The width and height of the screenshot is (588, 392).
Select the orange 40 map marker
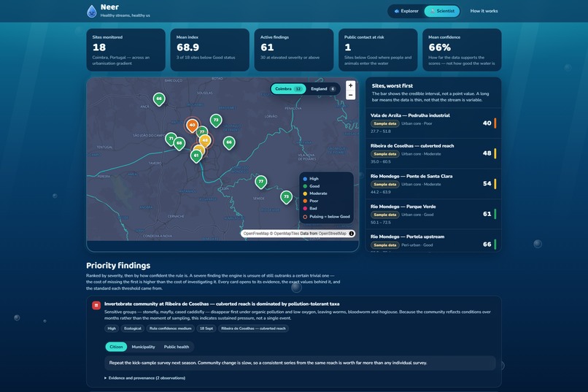[x=192, y=126]
